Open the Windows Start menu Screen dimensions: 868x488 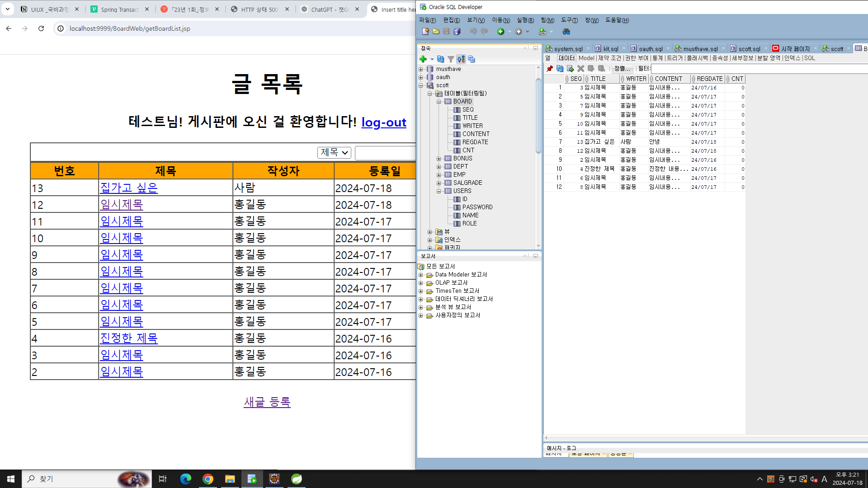pyautogui.click(x=11, y=479)
